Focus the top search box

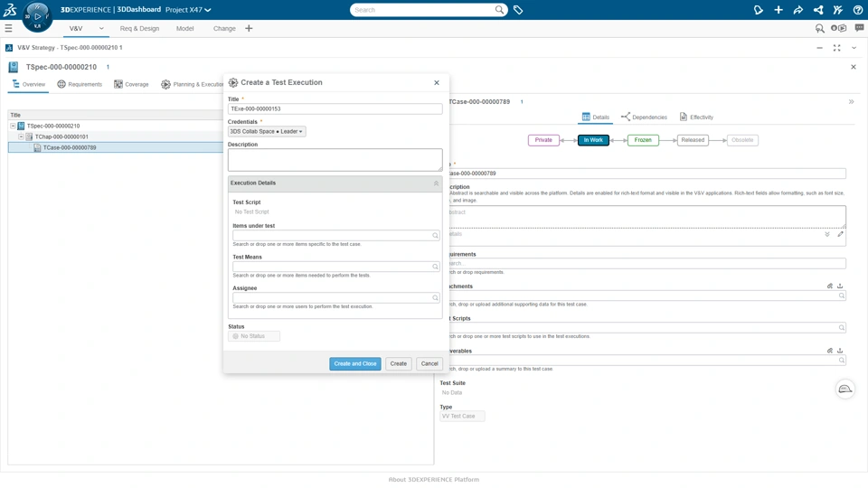(x=423, y=10)
